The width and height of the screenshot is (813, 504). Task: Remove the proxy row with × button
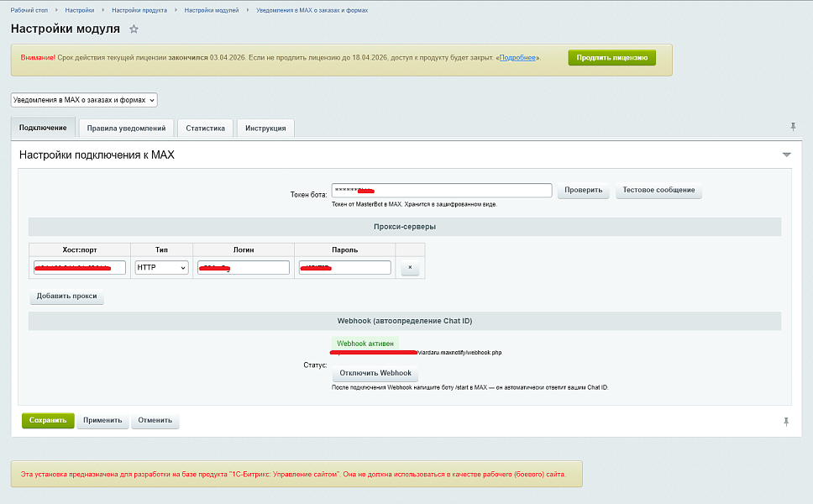[x=410, y=268]
